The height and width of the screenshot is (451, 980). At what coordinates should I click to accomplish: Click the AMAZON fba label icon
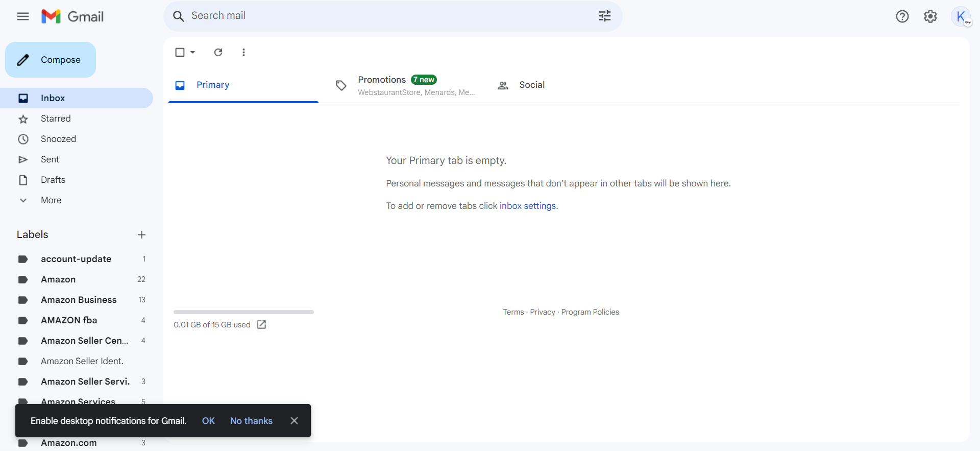coord(23,320)
